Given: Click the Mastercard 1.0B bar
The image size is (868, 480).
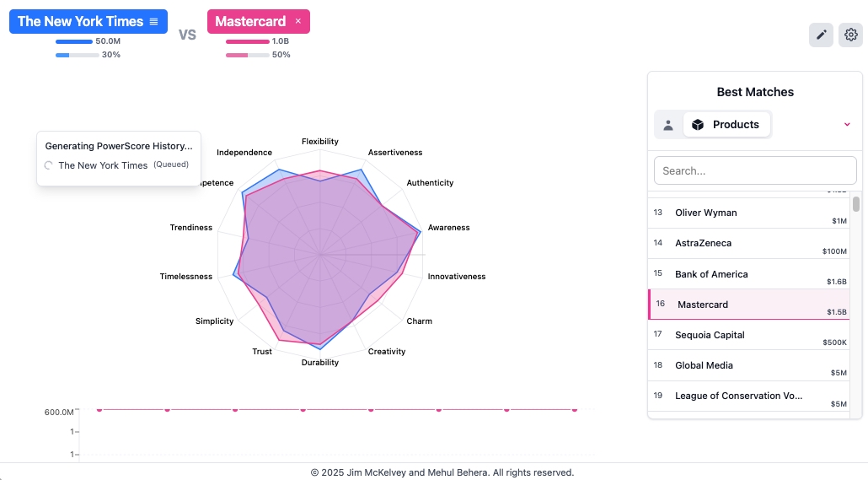Looking at the screenshot, I should click(x=248, y=41).
